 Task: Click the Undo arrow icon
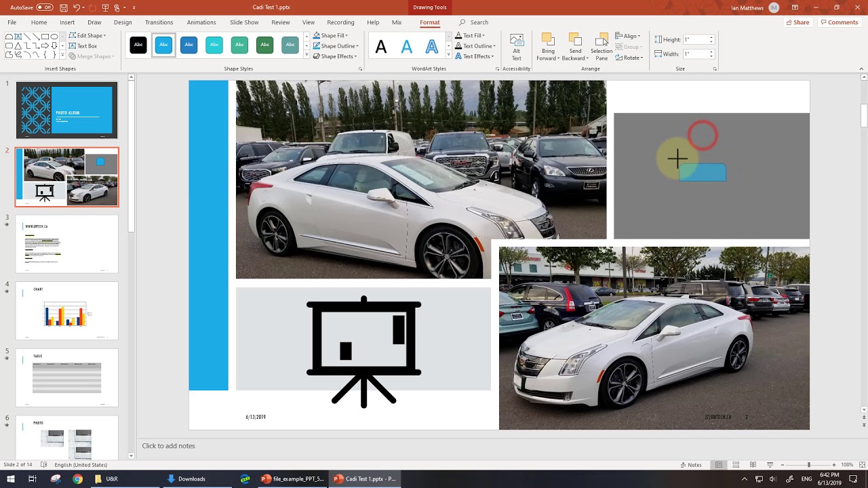coord(77,7)
